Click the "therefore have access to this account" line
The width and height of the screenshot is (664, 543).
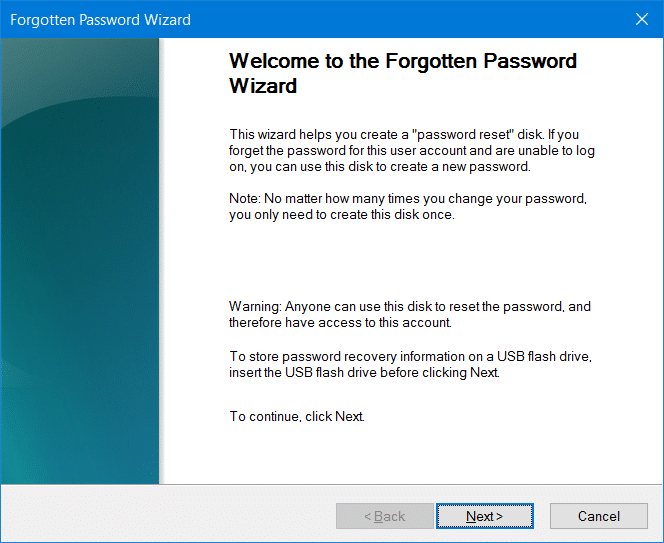pyautogui.click(x=341, y=322)
